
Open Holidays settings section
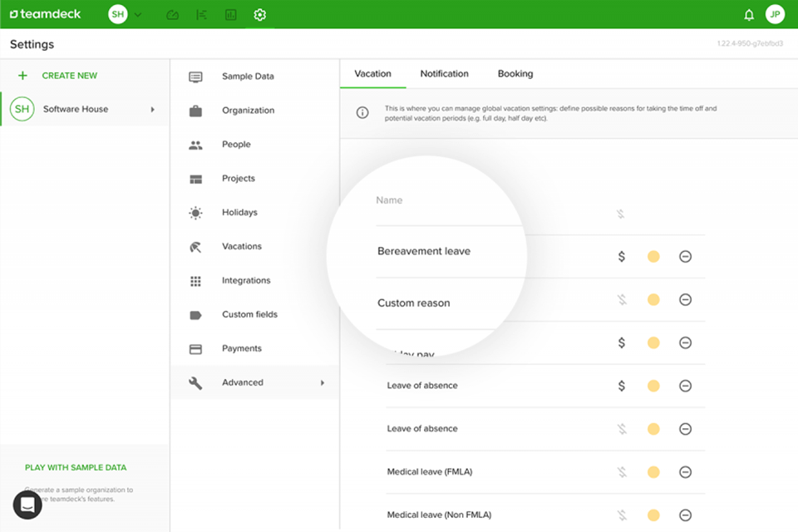pos(255,212)
